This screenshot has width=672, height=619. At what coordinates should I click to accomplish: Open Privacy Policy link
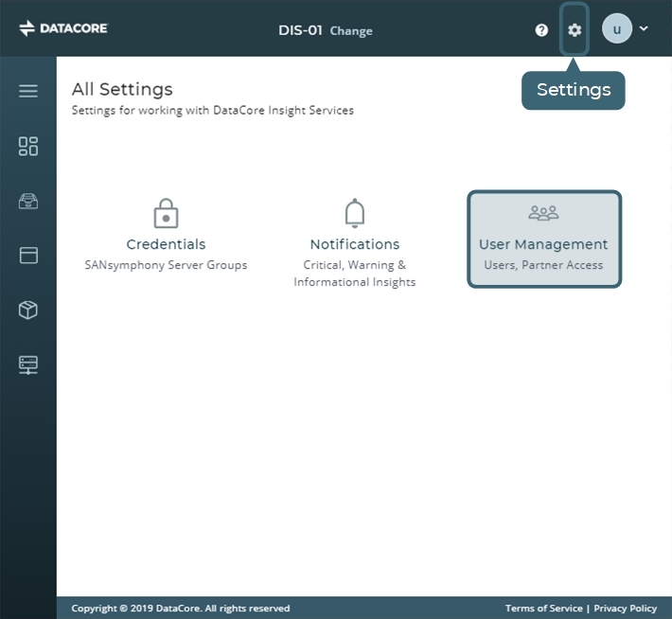626,609
